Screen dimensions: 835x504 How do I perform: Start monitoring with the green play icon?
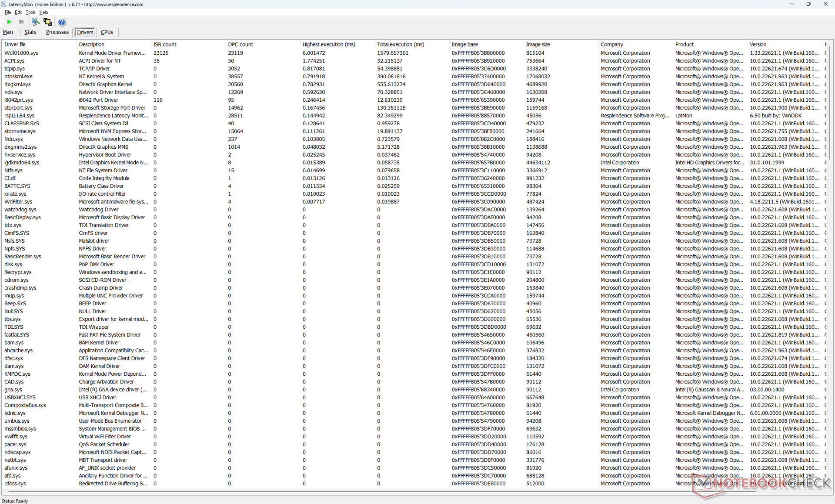pos(9,22)
